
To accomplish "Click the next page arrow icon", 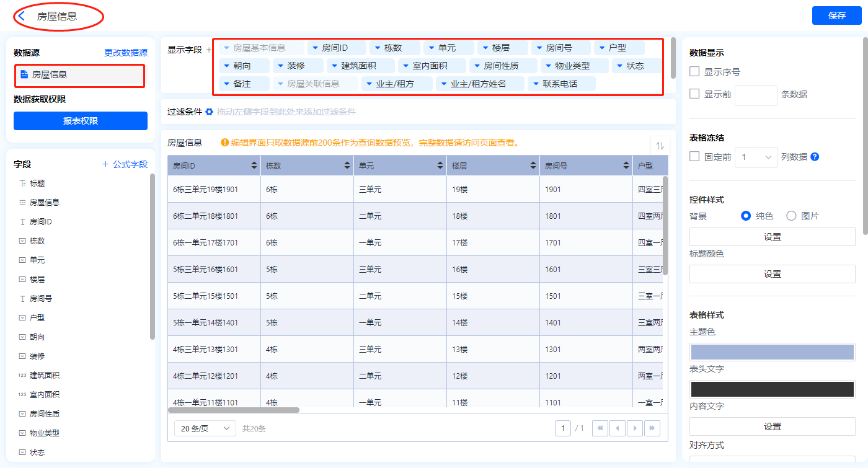I will coord(634,428).
